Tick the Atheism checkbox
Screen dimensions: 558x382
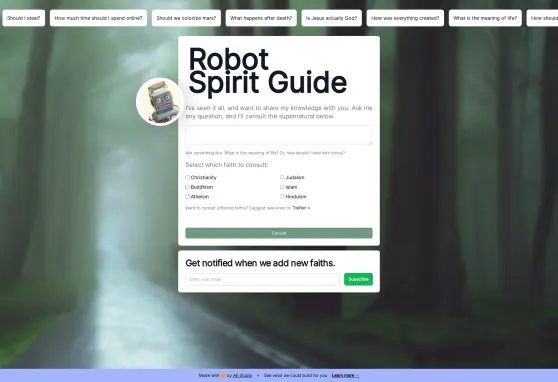(187, 197)
